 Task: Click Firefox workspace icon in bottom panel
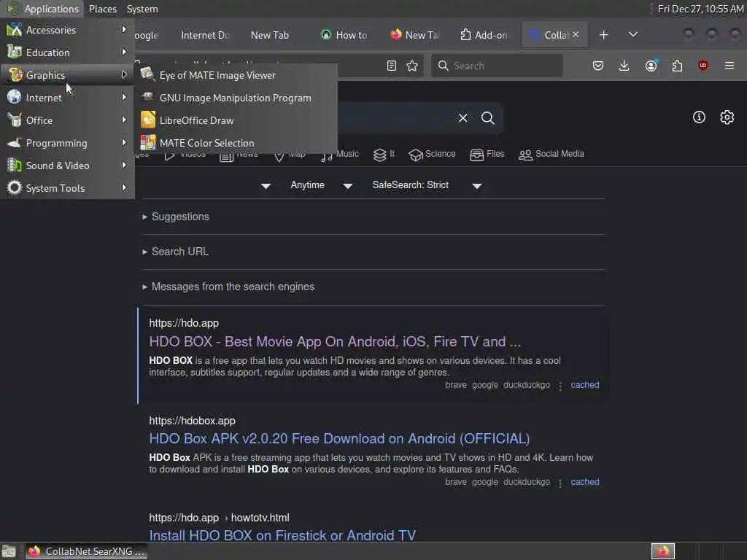[663, 551]
